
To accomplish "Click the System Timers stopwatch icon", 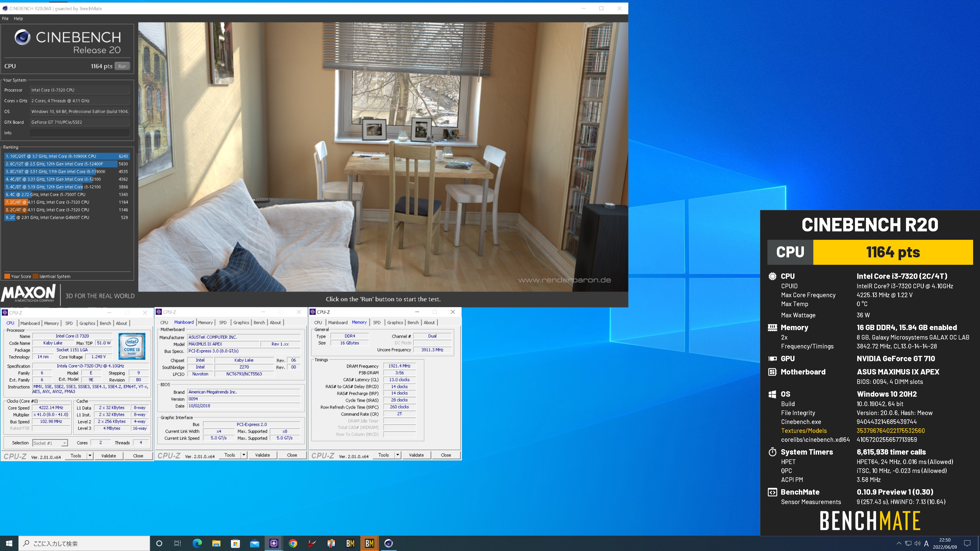I will point(772,452).
